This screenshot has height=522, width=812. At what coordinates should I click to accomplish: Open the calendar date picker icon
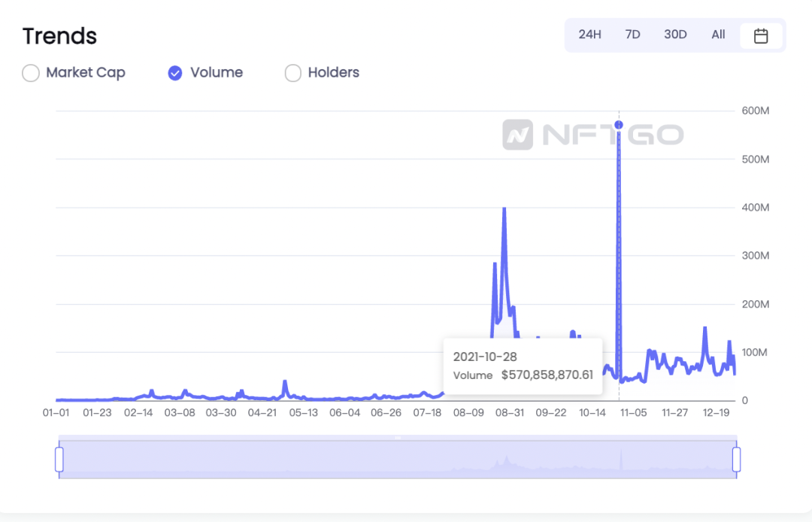[x=761, y=36]
